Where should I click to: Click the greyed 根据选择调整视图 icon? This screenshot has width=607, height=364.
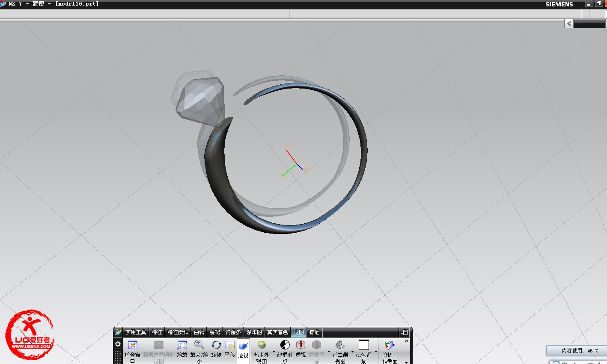click(x=159, y=345)
